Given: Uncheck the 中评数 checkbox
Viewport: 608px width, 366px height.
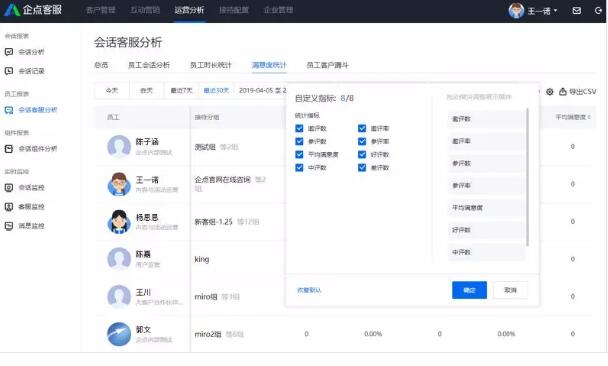Looking at the screenshot, I should pos(299,168).
